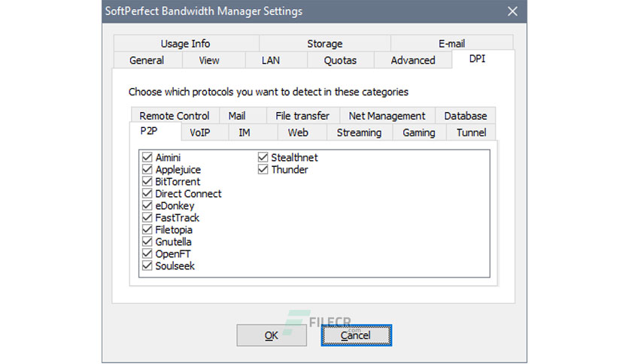This screenshot has width=629, height=364.
Task: Click the Gnutella label text
Action: [173, 241]
